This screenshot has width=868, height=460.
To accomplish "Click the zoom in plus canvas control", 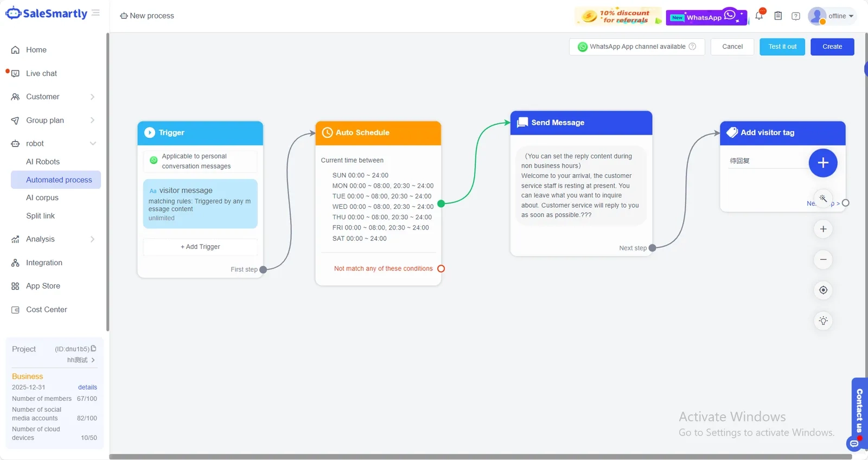I will click(823, 229).
